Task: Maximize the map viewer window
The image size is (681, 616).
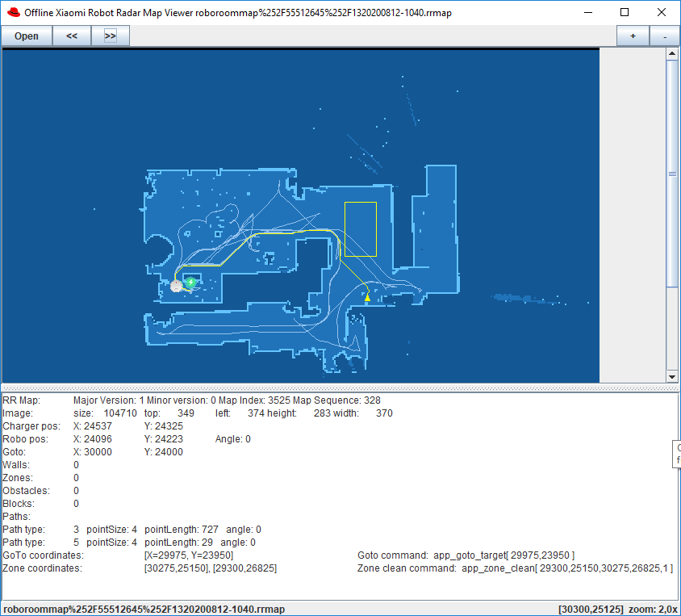Action: click(x=625, y=13)
